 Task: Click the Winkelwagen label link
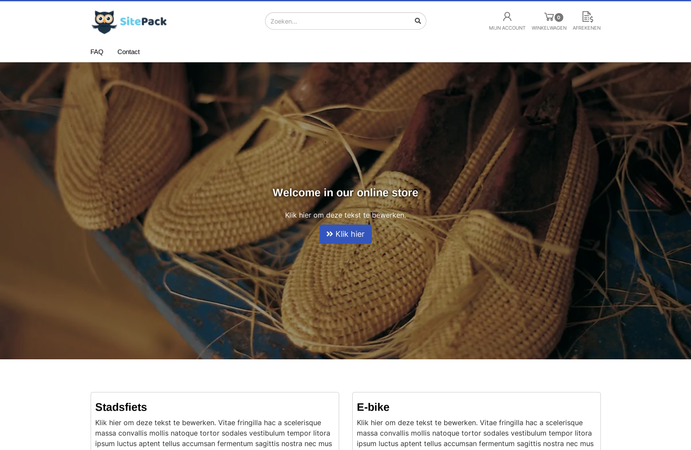pyautogui.click(x=549, y=28)
